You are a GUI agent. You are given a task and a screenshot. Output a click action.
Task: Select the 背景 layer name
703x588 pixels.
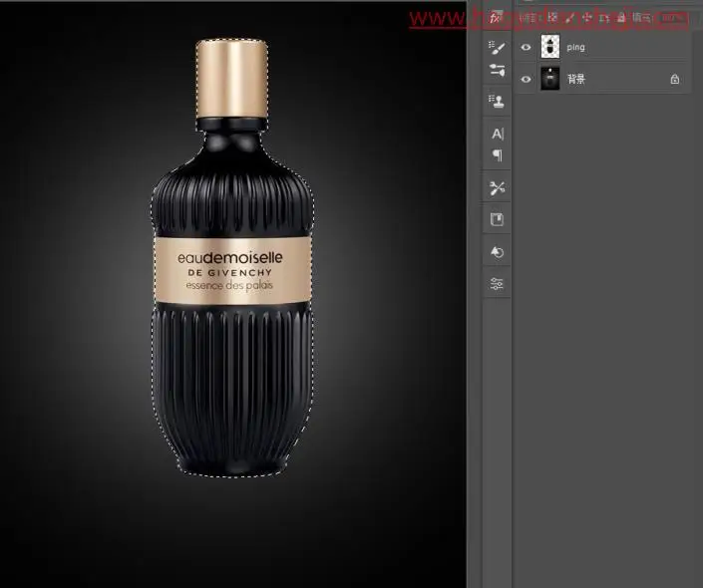(x=576, y=80)
